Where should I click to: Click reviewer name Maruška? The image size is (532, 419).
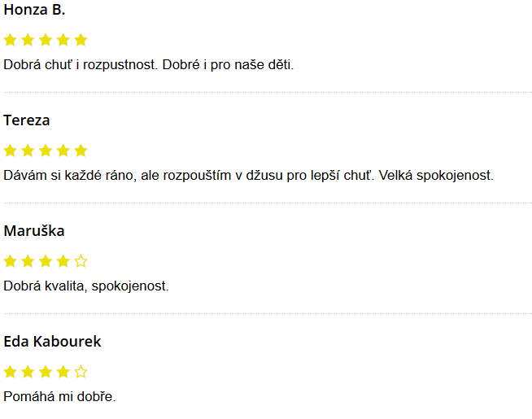[x=34, y=231]
